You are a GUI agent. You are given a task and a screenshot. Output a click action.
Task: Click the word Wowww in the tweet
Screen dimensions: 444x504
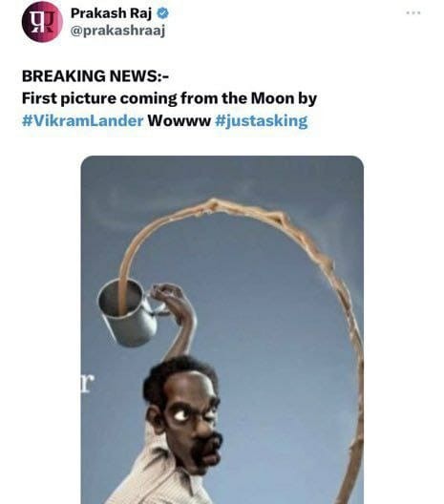180,121
